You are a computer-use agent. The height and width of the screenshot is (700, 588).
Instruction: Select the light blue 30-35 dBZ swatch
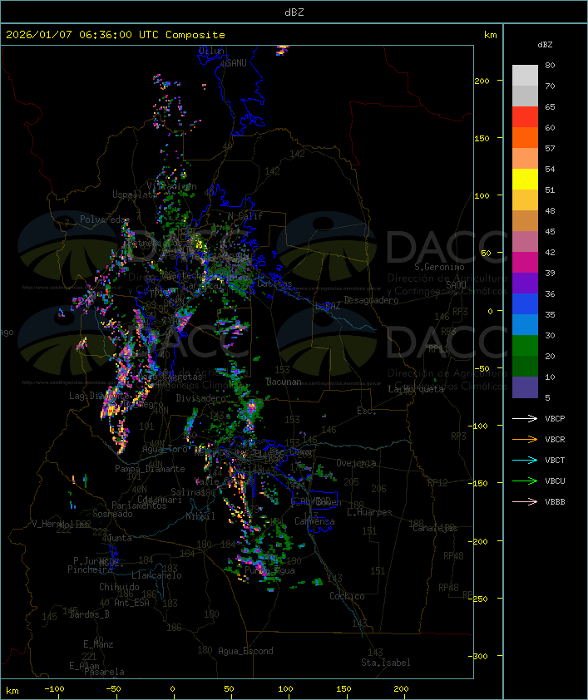tap(525, 325)
